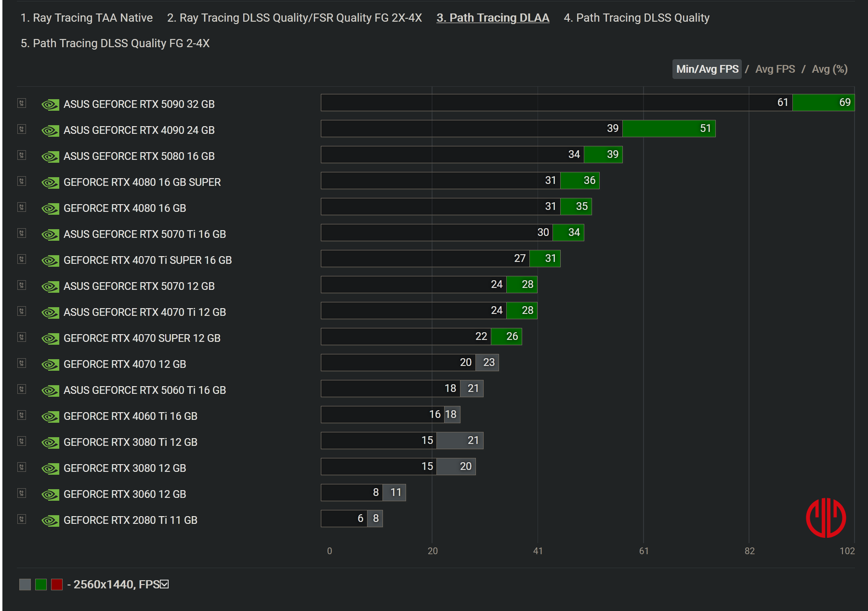Open Ray Tracing DLSS Quality/FSR Quality FG tab
868x611 pixels.
(294, 18)
